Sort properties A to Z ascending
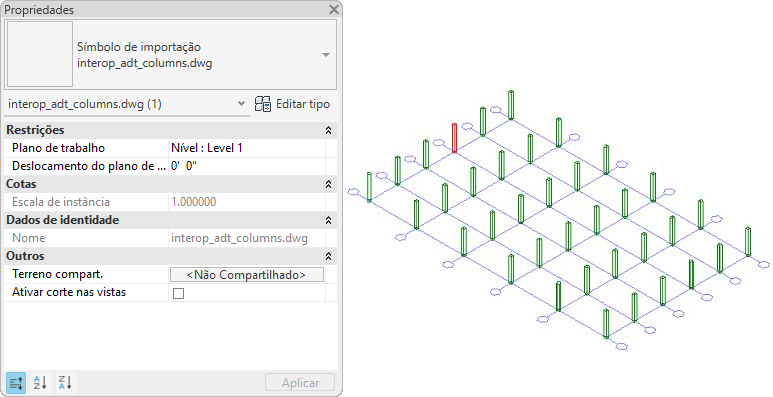This screenshot has width=773, height=397. (x=40, y=383)
